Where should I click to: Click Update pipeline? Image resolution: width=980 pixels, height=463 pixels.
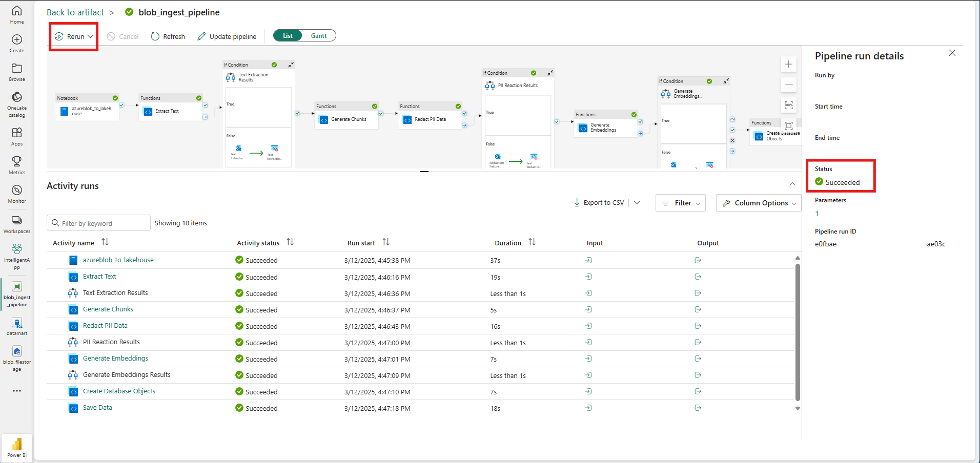(227, 36)
